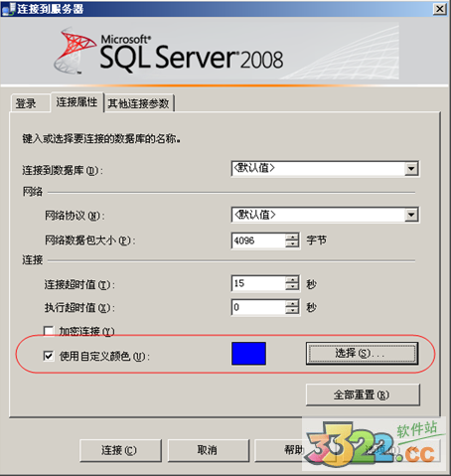The width and height of the screenshot is (451, 476).
Task: Click the 执行超时值 field showing 0
Action: tap(258, 307)
